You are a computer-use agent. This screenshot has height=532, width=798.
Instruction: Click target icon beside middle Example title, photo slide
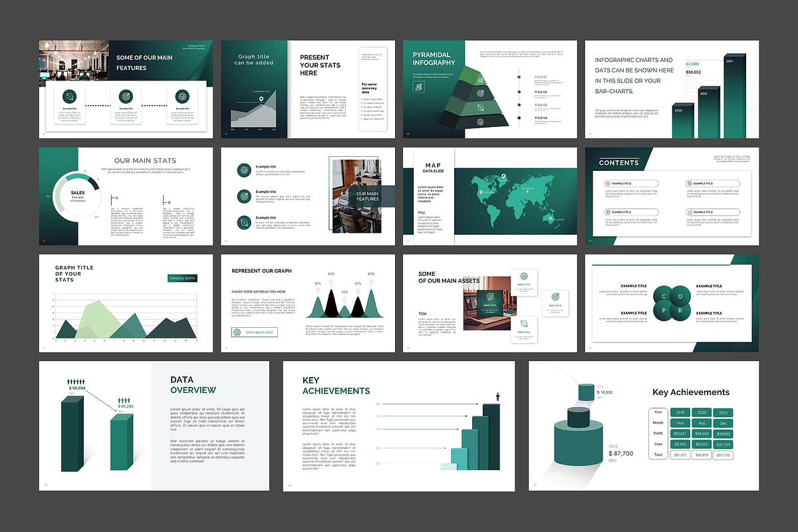click(x=244, y=196)
